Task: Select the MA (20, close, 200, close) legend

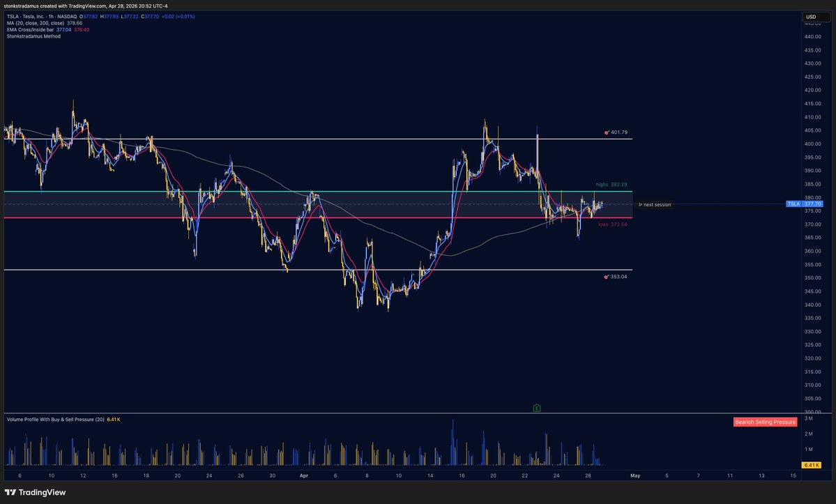Action: click(x=35, y=24)
